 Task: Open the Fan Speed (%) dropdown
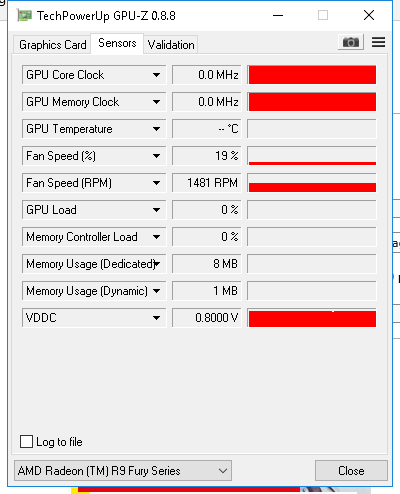[x=156, y=156]
